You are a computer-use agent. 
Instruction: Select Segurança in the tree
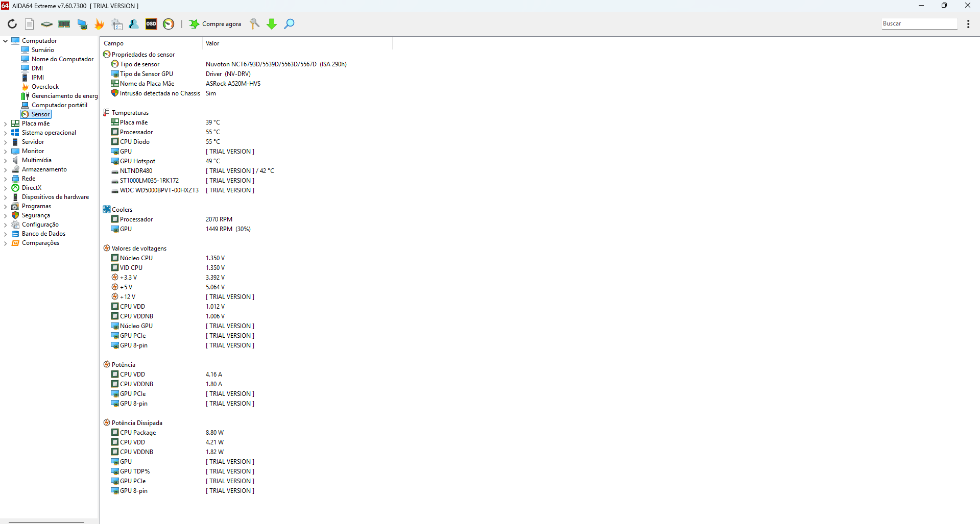pyautogui.click(x=31, y=215)
